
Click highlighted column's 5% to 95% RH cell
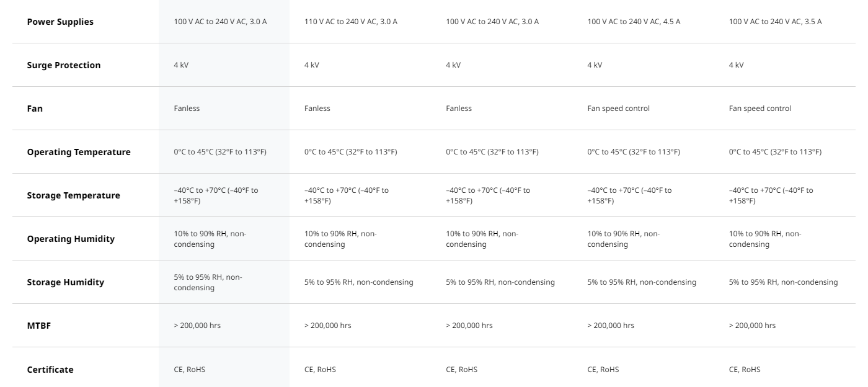[208, 282]
